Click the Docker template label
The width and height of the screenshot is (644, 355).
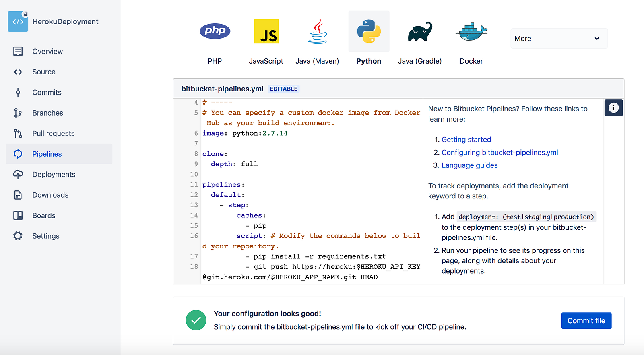pos(471,61)
